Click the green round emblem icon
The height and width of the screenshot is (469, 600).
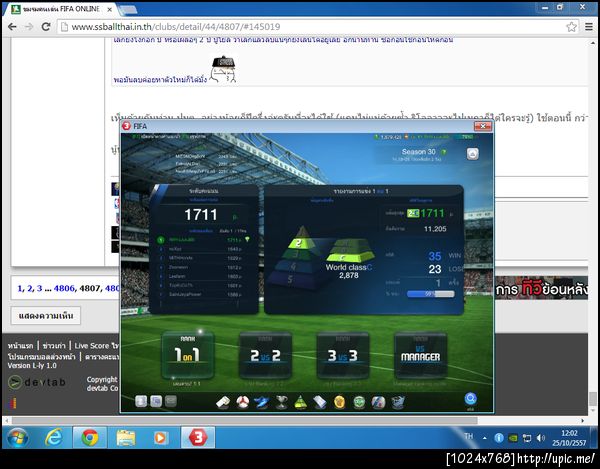(x=359, y=402)
